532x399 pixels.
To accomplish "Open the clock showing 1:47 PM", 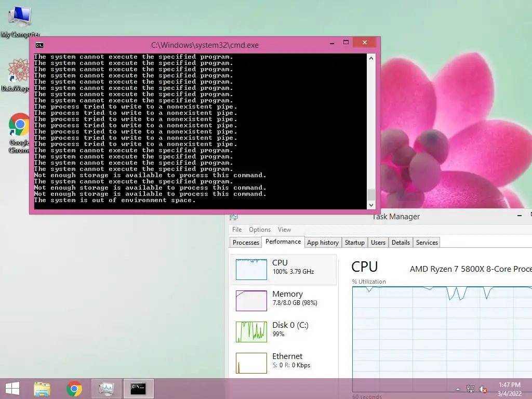I will (509, 389).
